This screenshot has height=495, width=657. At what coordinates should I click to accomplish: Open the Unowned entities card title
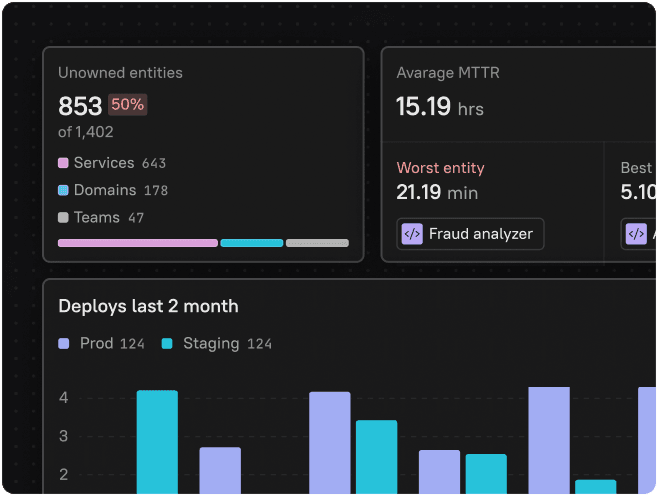[120, 73]
